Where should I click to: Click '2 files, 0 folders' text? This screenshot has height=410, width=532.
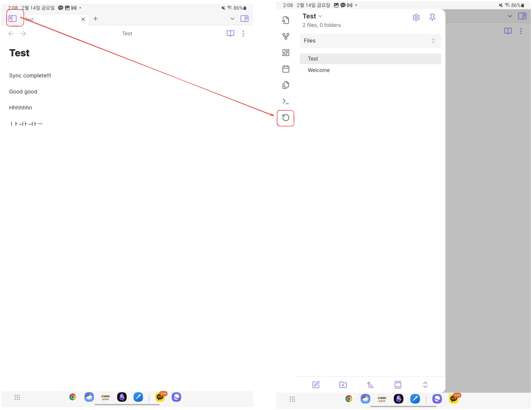pos(322,25)
